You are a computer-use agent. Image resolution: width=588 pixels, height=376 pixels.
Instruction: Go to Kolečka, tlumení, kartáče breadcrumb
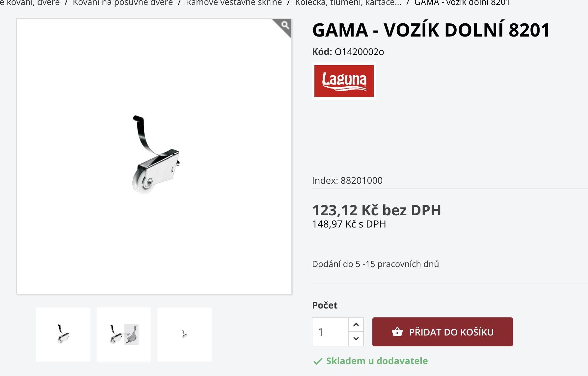click(348, 3)
